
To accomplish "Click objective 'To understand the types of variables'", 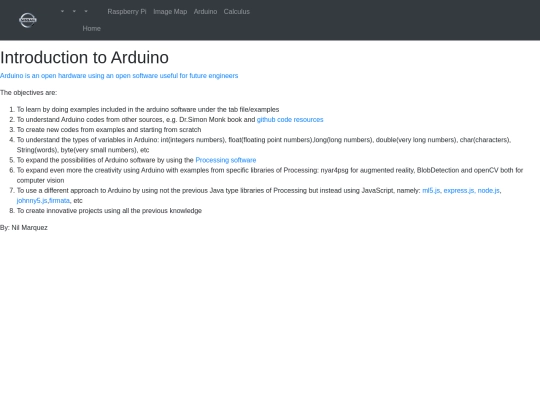I will coord(264,145).
